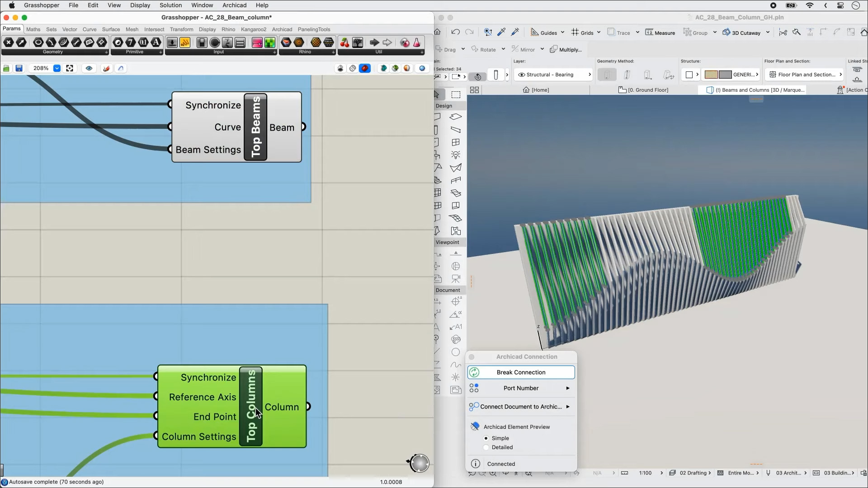868x488 pixels.
Task: Click Multiply... in Archicad toolbar
Action: (566, 49)
